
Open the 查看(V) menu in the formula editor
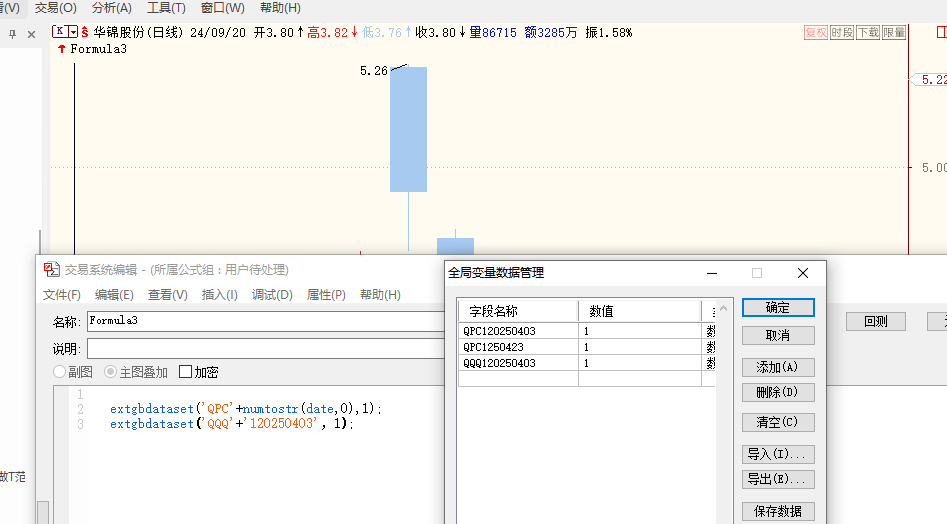tap(168, 295)
